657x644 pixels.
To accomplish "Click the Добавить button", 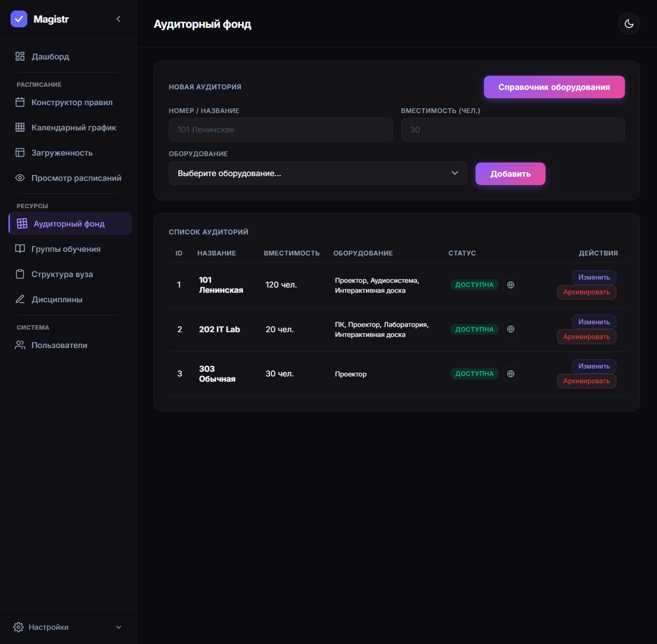I will [x=510, y=173].
